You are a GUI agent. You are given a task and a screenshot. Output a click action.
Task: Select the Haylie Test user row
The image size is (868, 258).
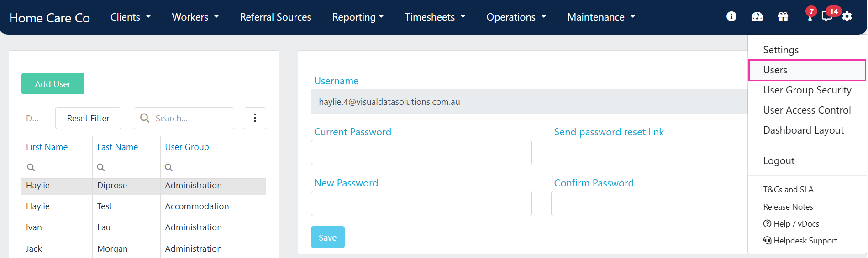(144, 206)
